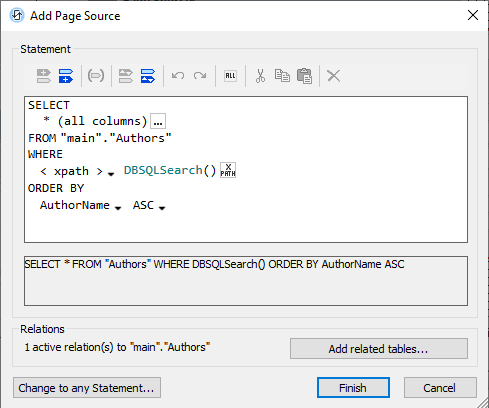Click the grayed move up icon
Image resolution: width=489 pixels, height=408 pixels.
click(x=126, y=76)
